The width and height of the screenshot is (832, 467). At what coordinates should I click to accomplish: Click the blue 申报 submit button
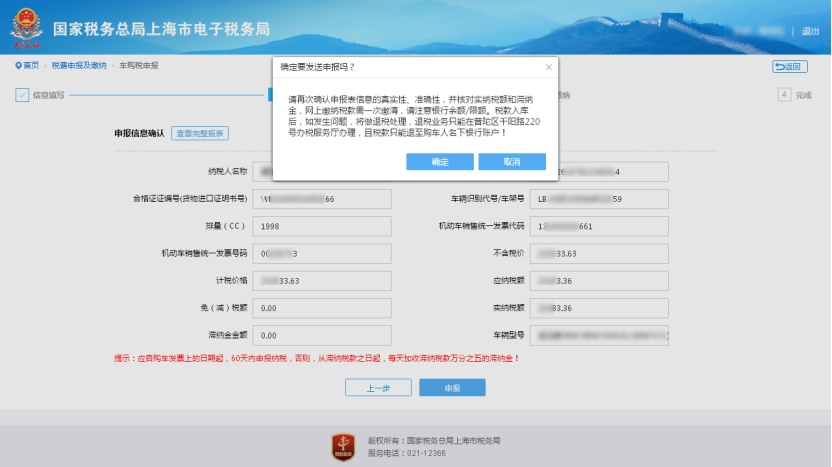452,387
